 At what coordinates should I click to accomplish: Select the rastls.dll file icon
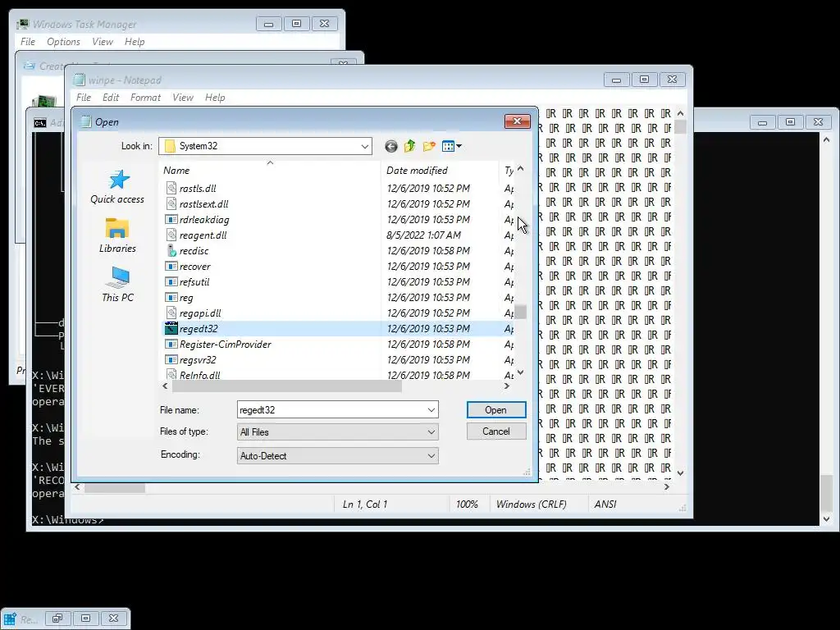(171, 188)
